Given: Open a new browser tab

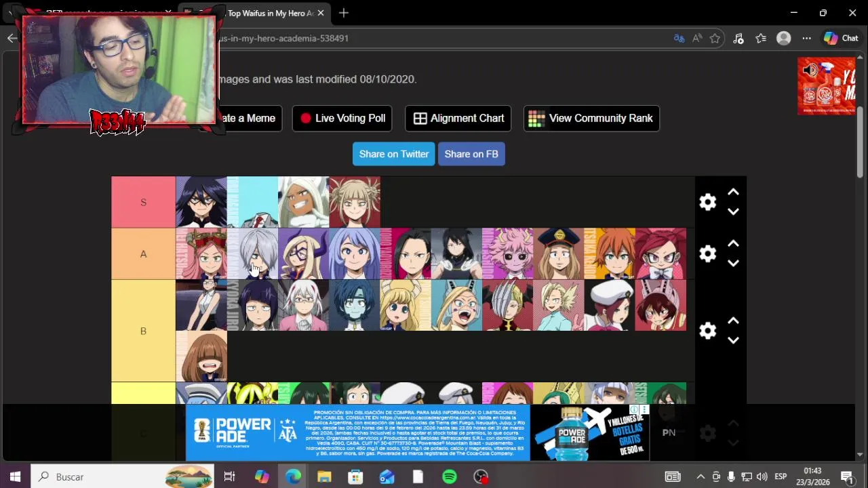Looking at the screenshot, I should [344, 13].
